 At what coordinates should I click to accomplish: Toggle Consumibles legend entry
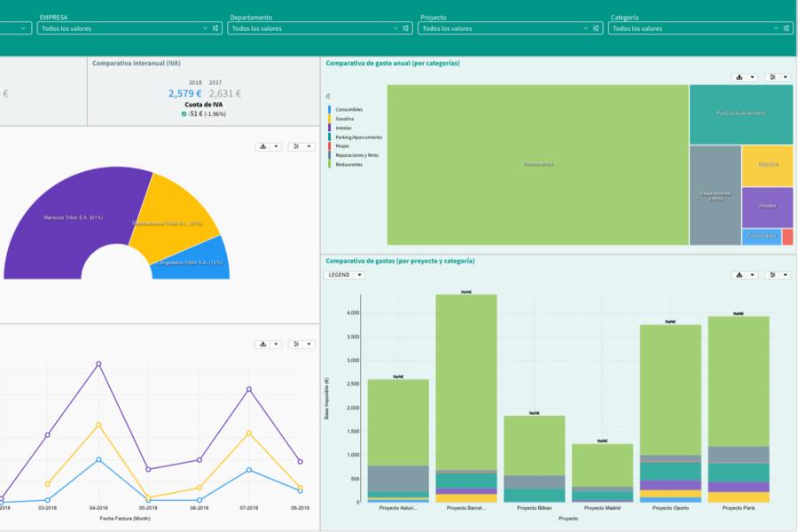(346, 109)
